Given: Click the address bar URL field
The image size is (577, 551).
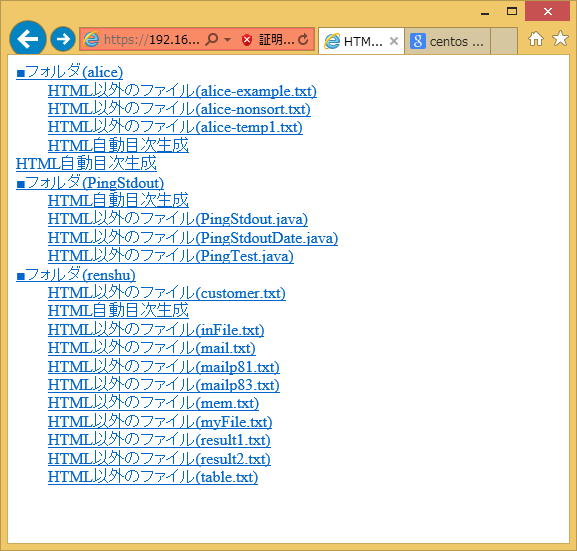Looking at the screenshot, I should 152,39.
